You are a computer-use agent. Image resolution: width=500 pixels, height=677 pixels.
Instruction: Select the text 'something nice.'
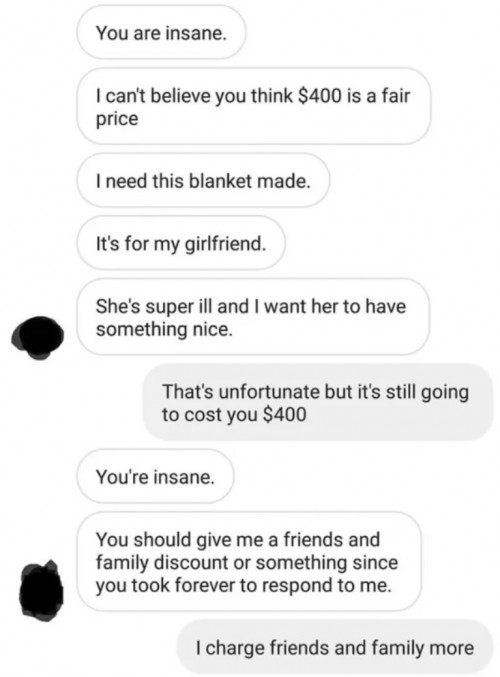[164, 329]
